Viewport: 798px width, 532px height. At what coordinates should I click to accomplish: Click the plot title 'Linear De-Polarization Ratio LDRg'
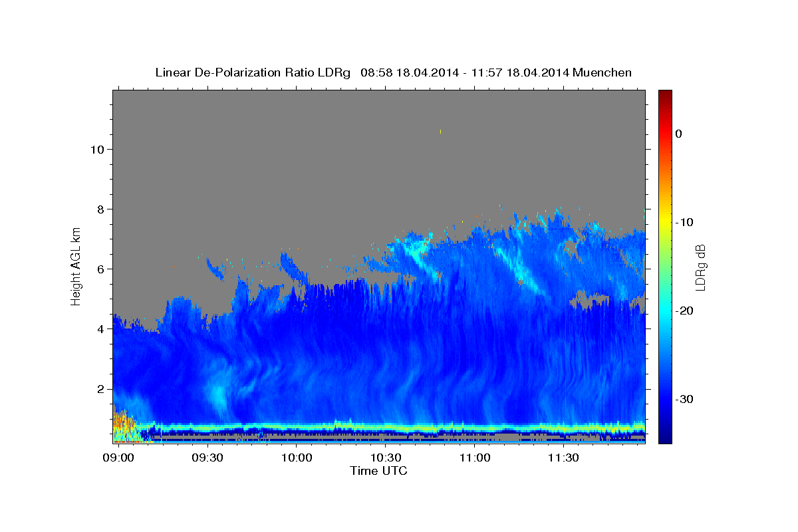(253, 72)
